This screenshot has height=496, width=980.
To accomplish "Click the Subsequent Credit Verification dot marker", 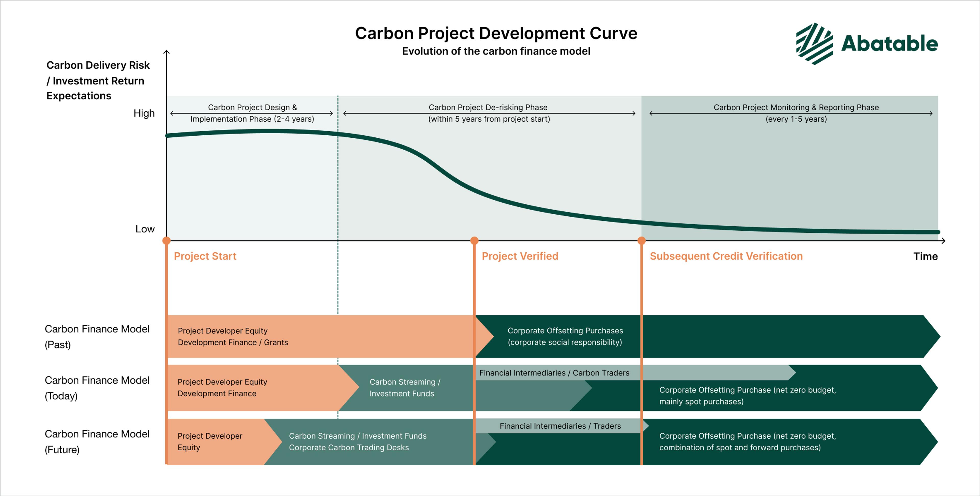I will pos(641,241).
